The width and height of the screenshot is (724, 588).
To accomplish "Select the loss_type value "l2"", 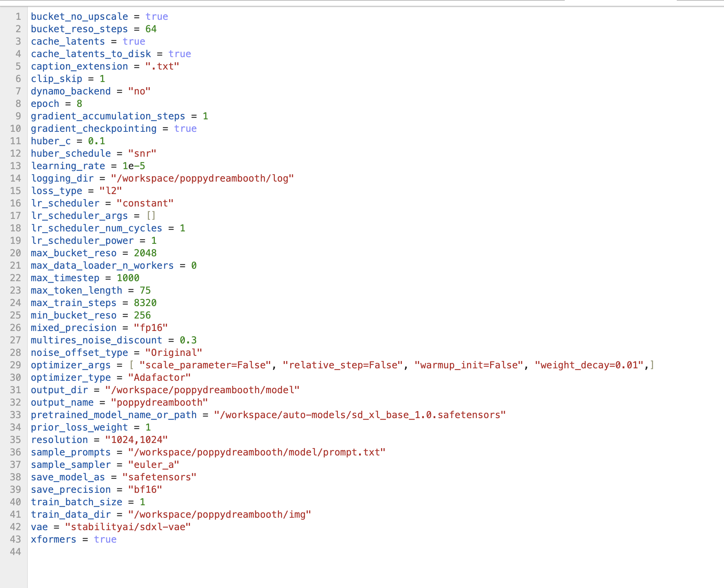I will coord(111,191).
